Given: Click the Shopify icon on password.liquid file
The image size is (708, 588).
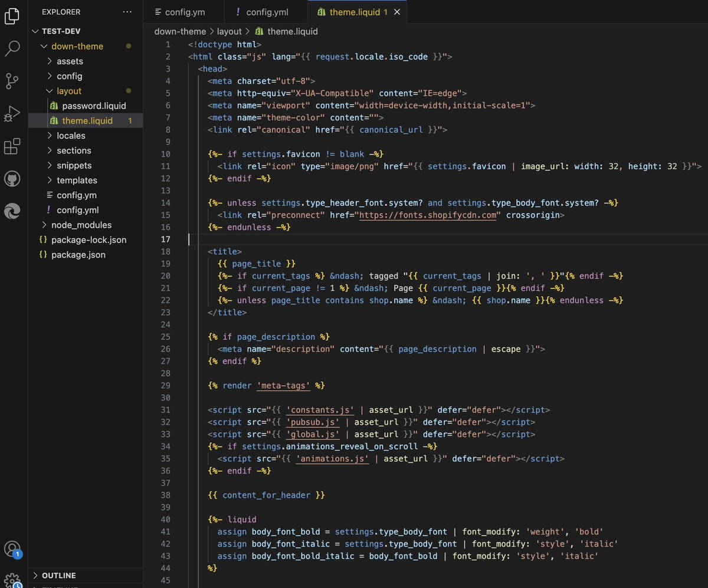Looking at the screenshot, I should 54,106.
